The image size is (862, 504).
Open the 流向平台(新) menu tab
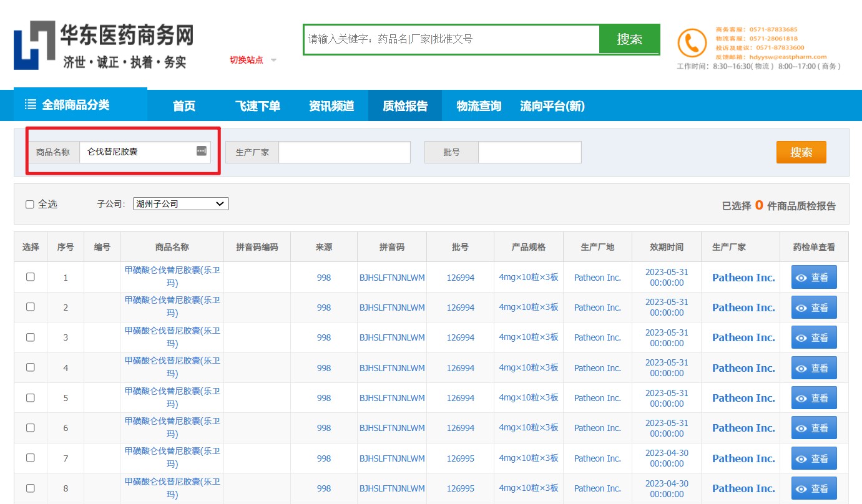[x=552, y=106]
